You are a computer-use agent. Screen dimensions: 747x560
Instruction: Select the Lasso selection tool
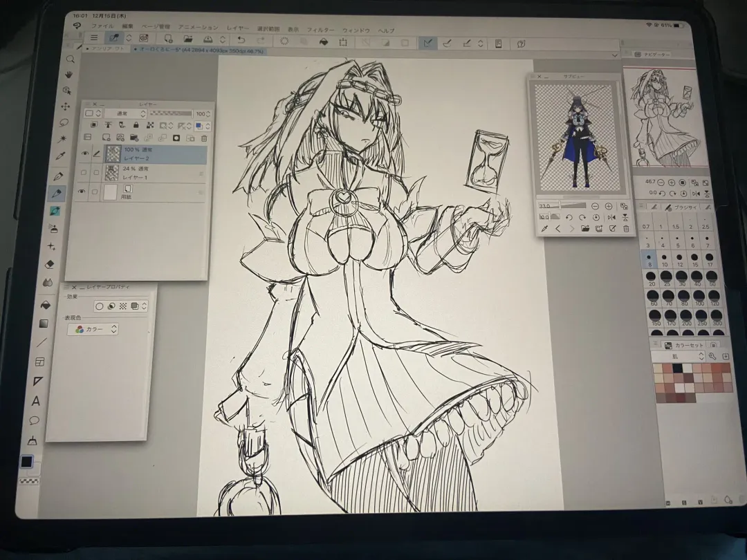coord(65,123)
